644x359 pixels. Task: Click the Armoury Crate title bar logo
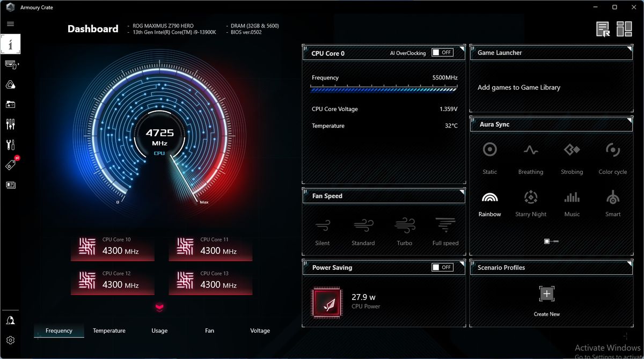coord(10,7)
